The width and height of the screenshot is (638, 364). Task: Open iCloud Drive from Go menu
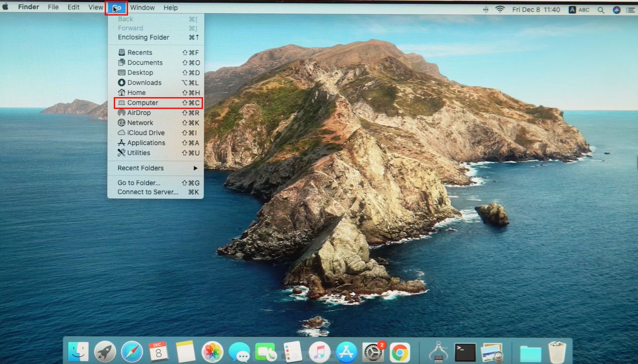click(156, 133)
